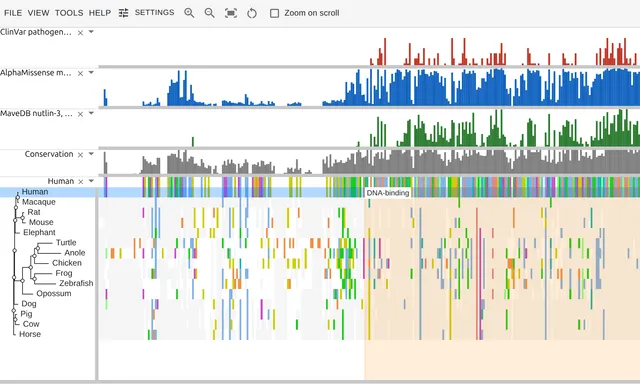Select the Conservation track label

coord(49,154)
